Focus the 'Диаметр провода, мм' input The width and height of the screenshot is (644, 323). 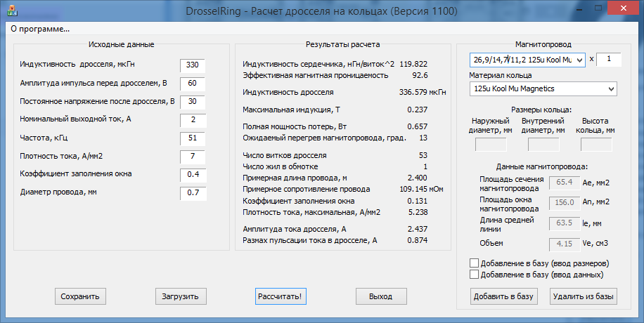pos(193,192)
